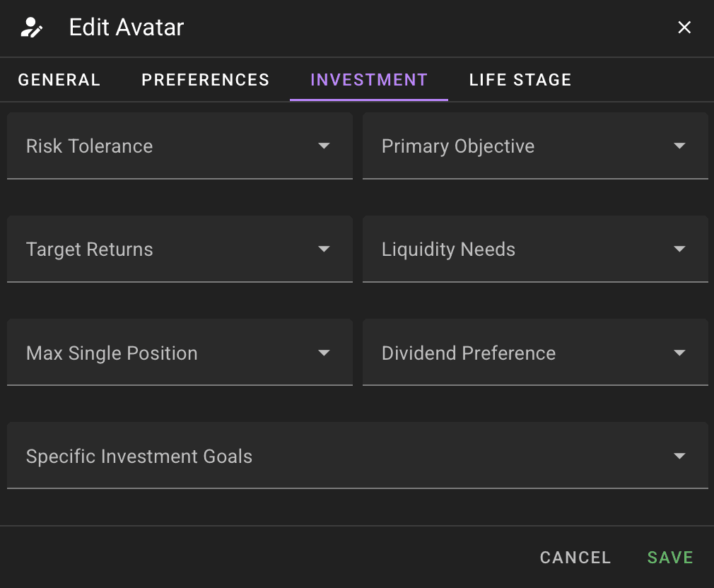Click the Primary Objective chevron
The height and width of the screenshot is (588, 714).
[x=679, y=146]
